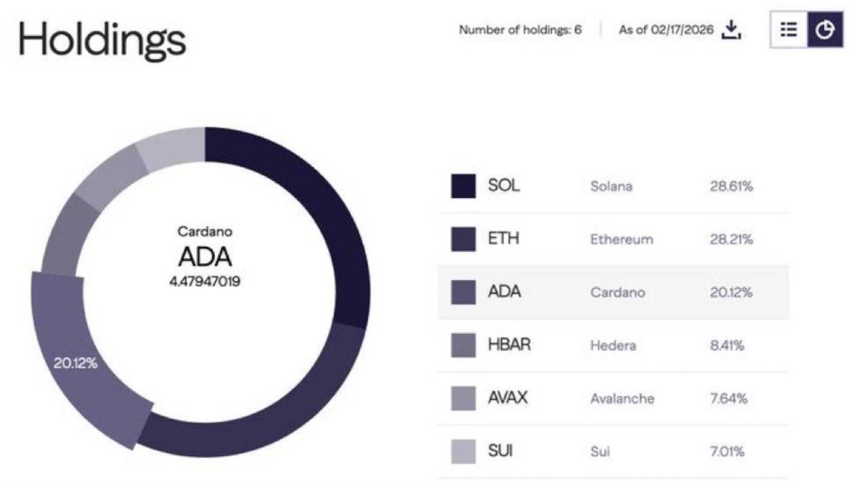Download the holdings data file
Image resolution: width=868 pixels, height=488 pixels.
coord(730,30)
